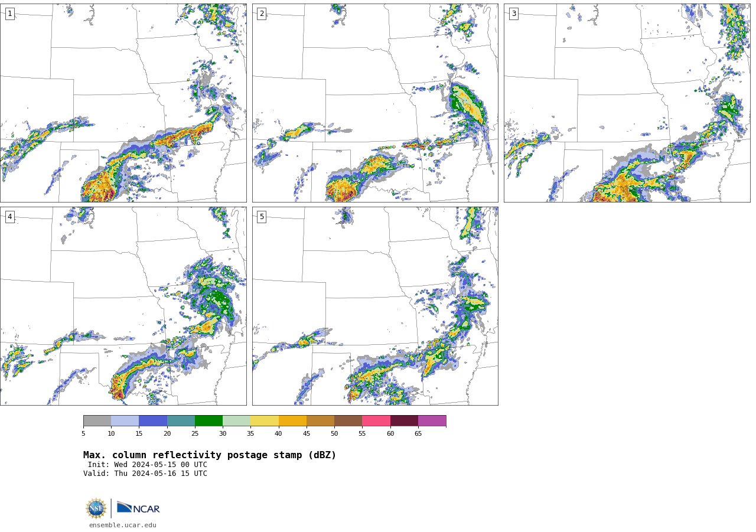
Task: Open ensemble member 2 reflectivity map
Action: point(375,103)
